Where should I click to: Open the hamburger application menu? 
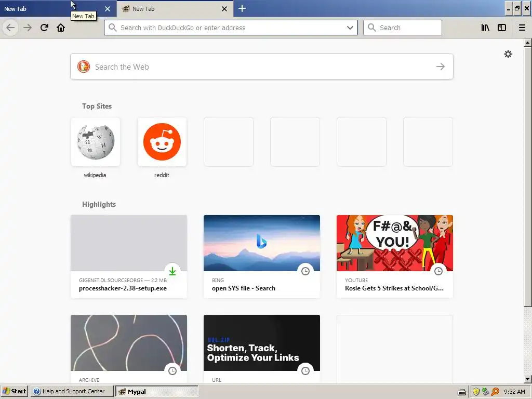(522, 28)
